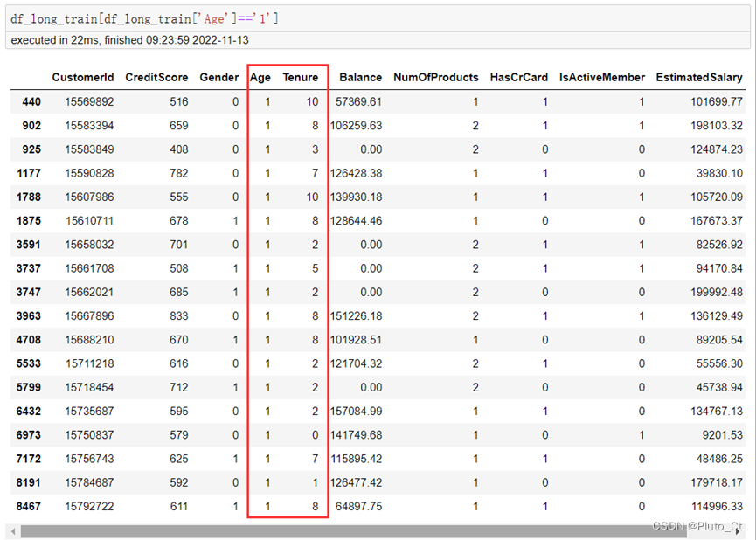Image resolution: width=756 pixels, height=540 pixels.
Task: Click CreditScore value 712
Action: pos(179,387)
